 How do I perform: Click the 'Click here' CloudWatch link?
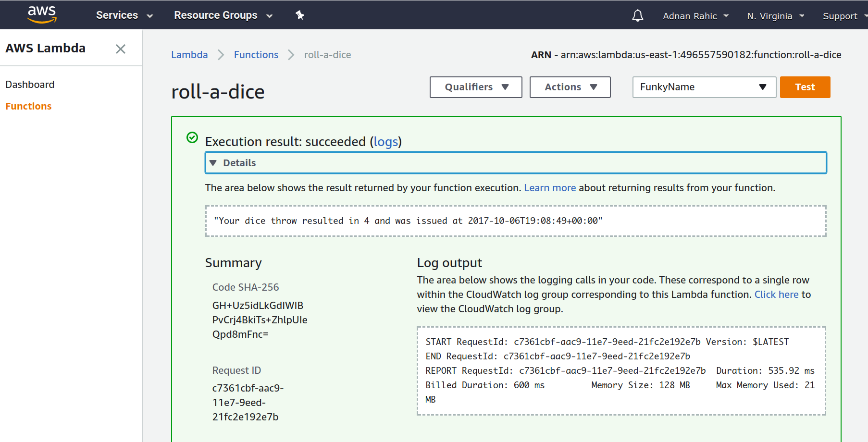pyautogui.click(x=776, y=295)
